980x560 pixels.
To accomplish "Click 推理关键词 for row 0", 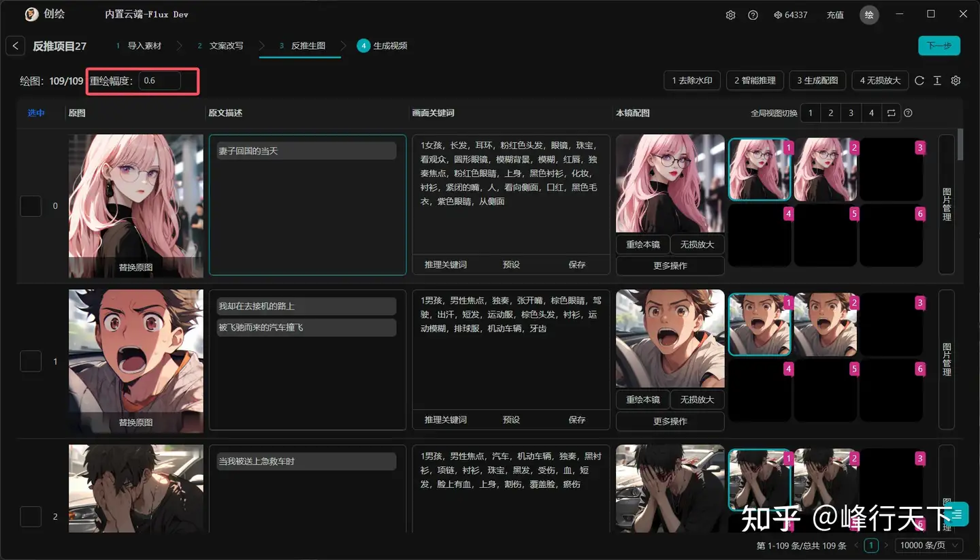I will 446,265.
